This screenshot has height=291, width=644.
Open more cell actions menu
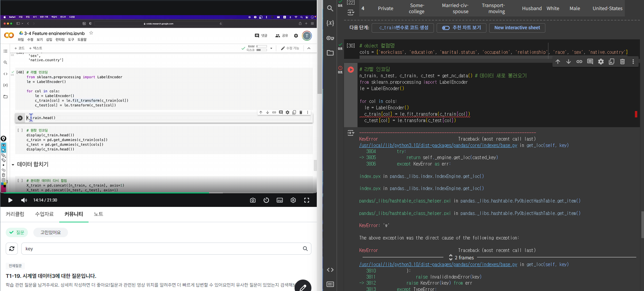[633, 62]
